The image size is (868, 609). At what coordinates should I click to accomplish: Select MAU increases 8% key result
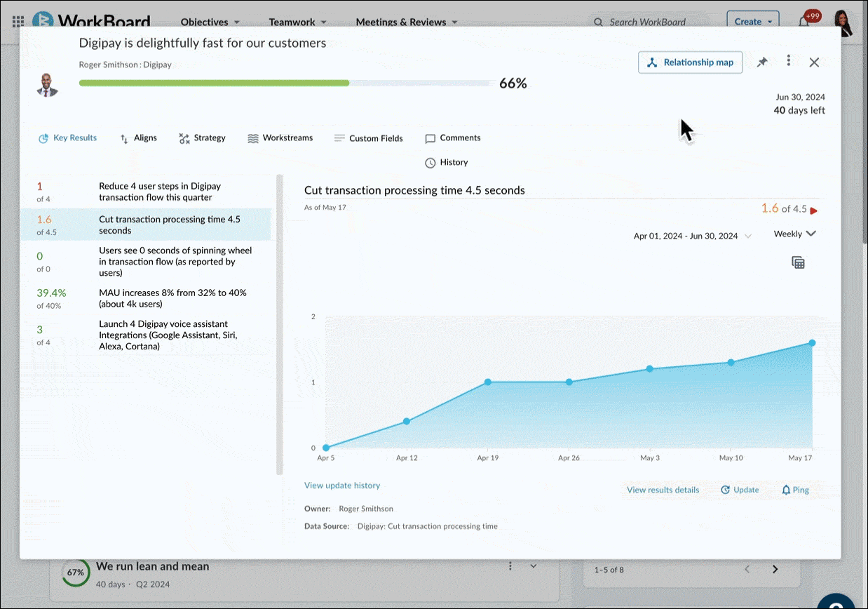click(x=146, y=298)
